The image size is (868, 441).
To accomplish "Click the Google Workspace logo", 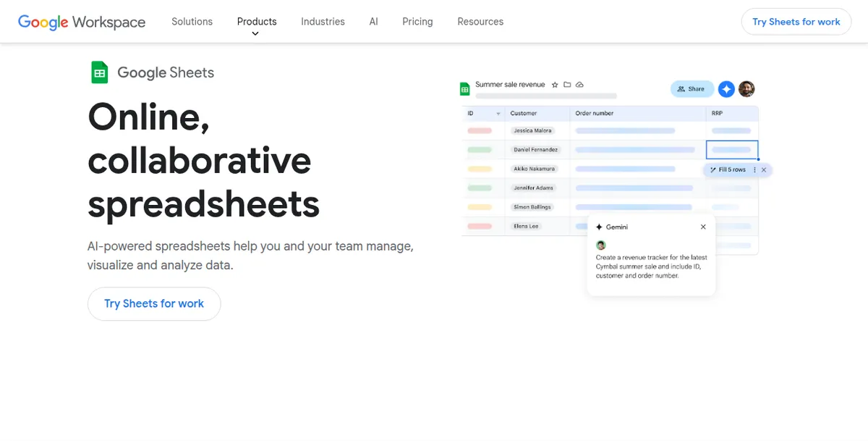I will point(82,22).
